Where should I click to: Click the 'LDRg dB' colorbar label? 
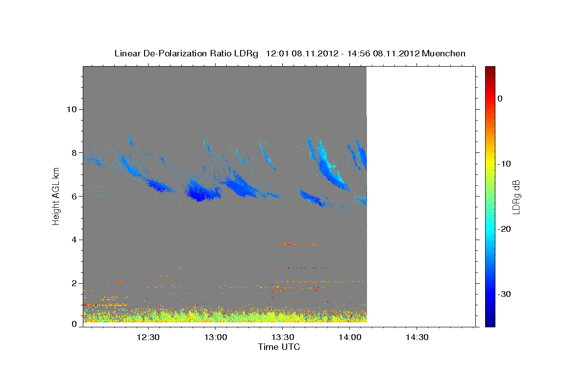coord(516,197)
